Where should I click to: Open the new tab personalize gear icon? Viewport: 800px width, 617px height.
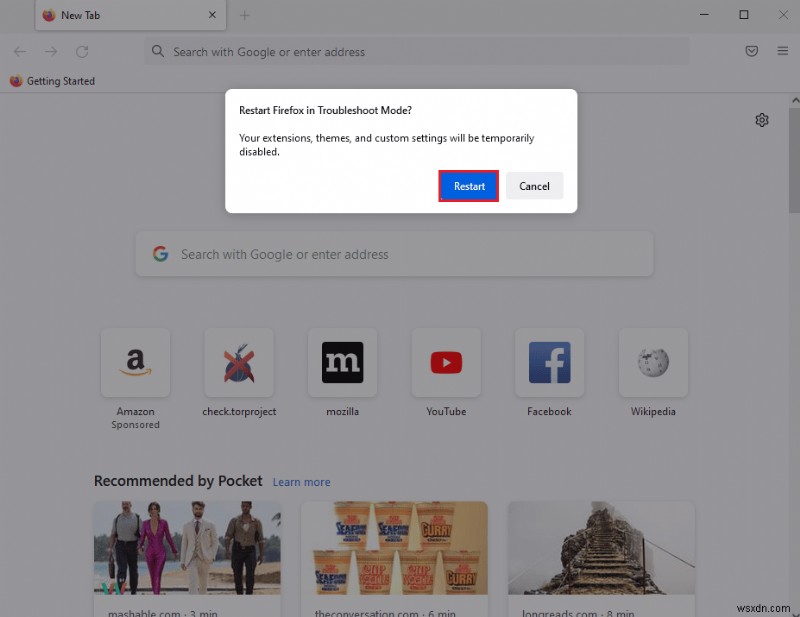(x=762, y=119)
